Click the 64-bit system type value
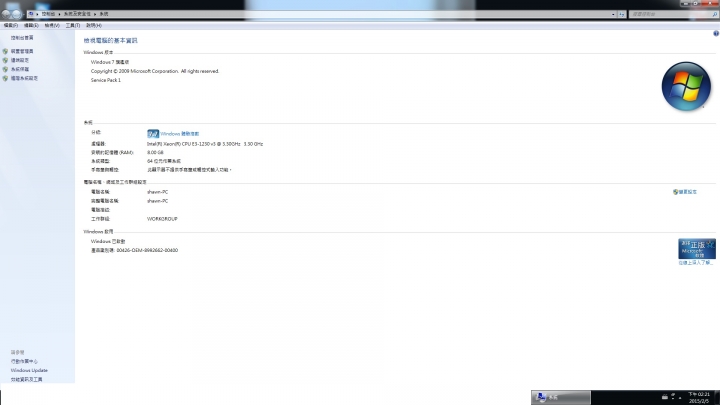Screen dimensions: 720x405 163,161
